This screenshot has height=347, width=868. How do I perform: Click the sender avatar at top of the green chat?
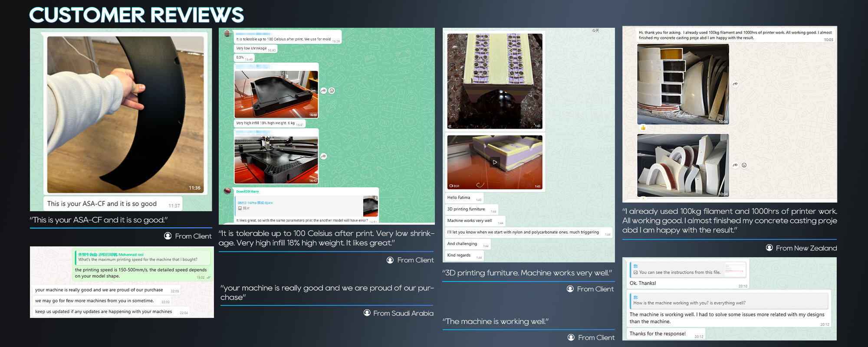pos(227,33)
